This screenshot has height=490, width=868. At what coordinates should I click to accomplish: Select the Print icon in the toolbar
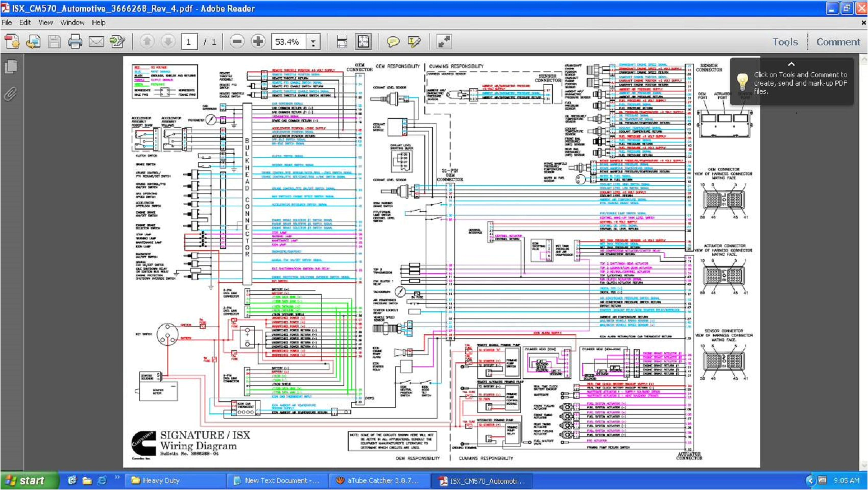(76, 42)
